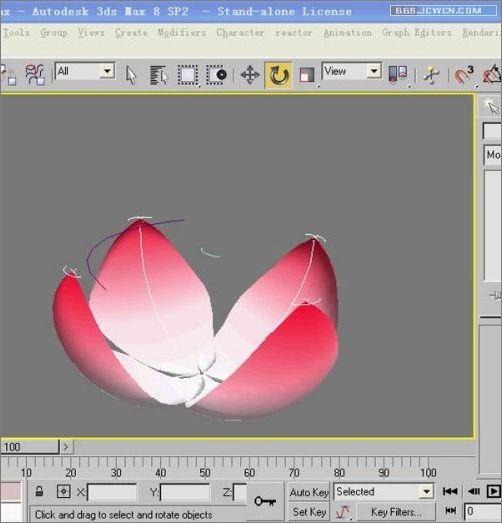The height and width of the screenshot is (523, 502).
Task: Go to Start frame playback button
Action: coord(450,491)
